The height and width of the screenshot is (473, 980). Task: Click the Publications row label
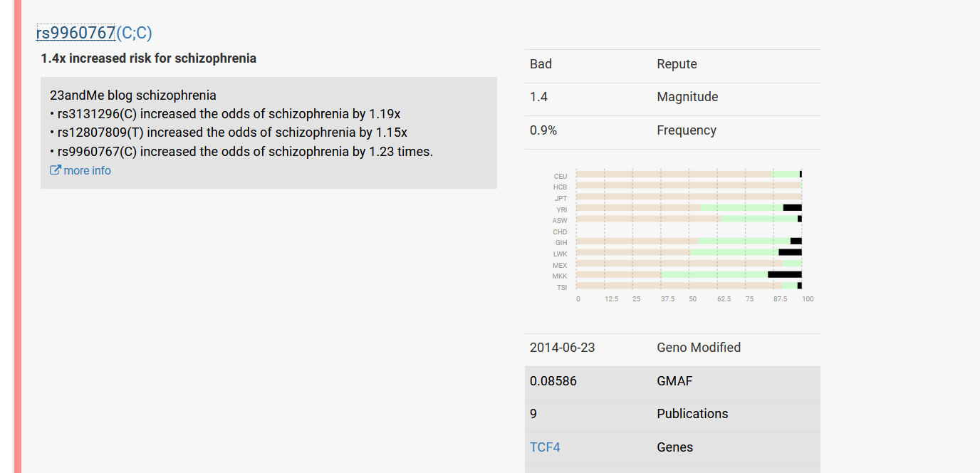[692, 414]
